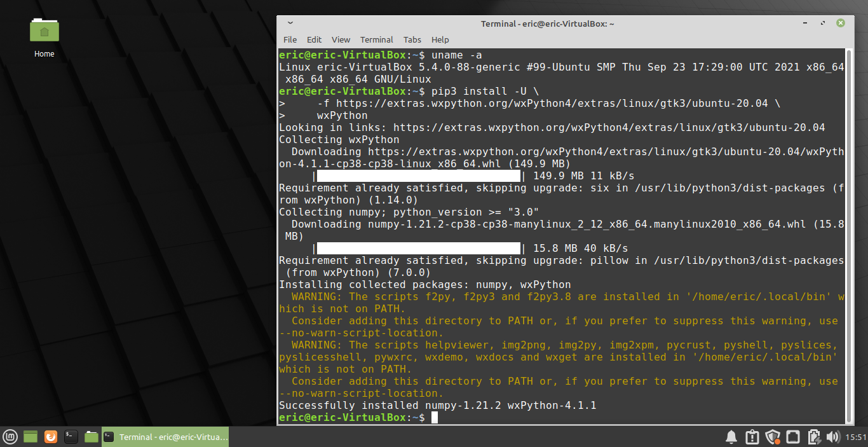This screenshot has height=447, width=868.
Task: Click the 15.8 MB numpy progress bar
Action: click(419, 249)
